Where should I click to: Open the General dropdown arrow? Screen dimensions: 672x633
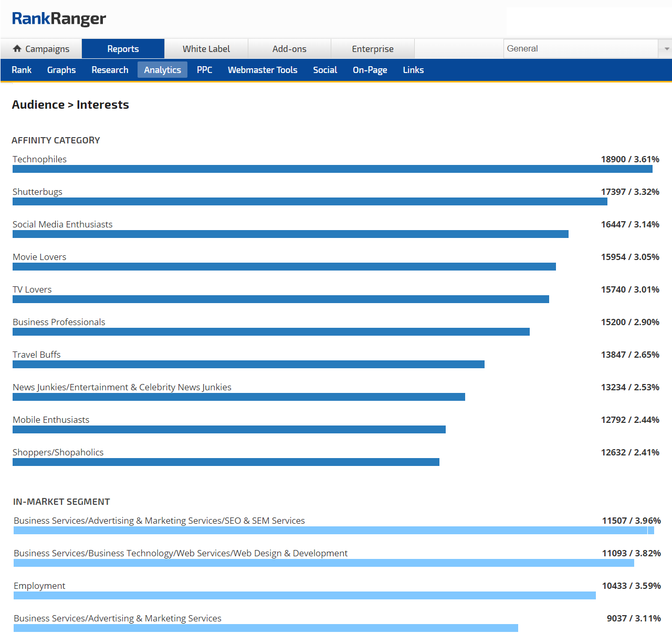click(x=666, y=49)
